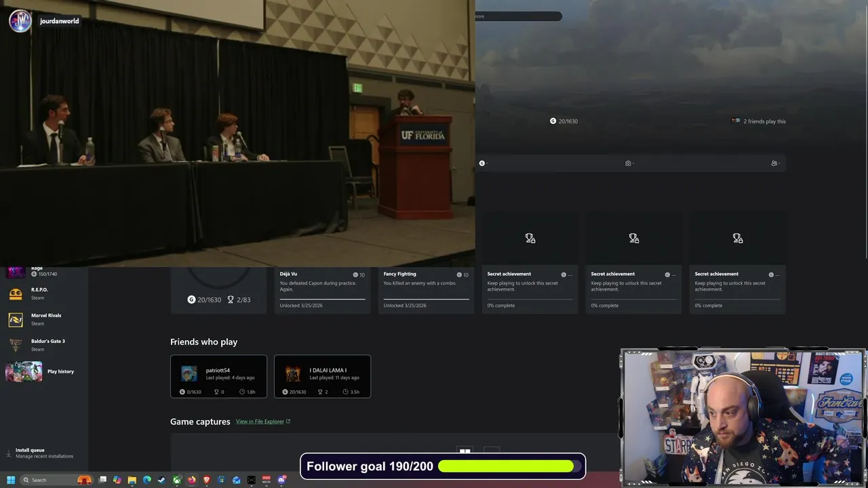This screenshot has width=868, height=488.
Task: Open Task View from the taskbar
Action: (x=102, y=480)
